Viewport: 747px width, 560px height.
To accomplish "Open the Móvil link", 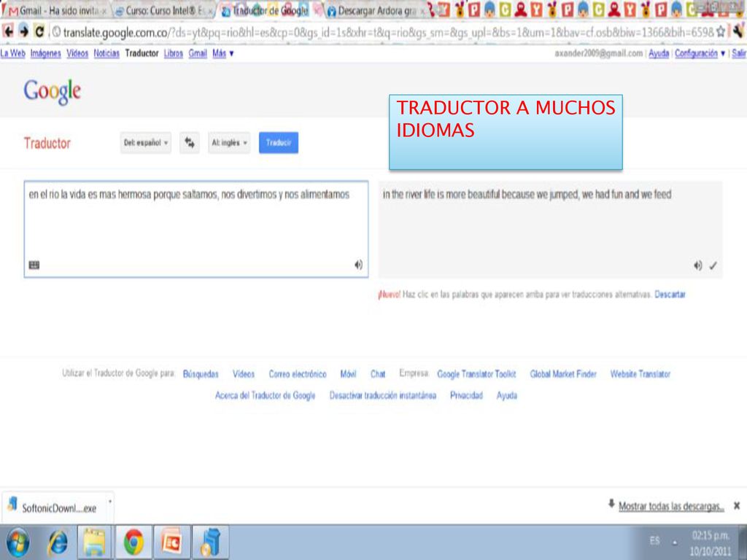I will coord(348,374).
